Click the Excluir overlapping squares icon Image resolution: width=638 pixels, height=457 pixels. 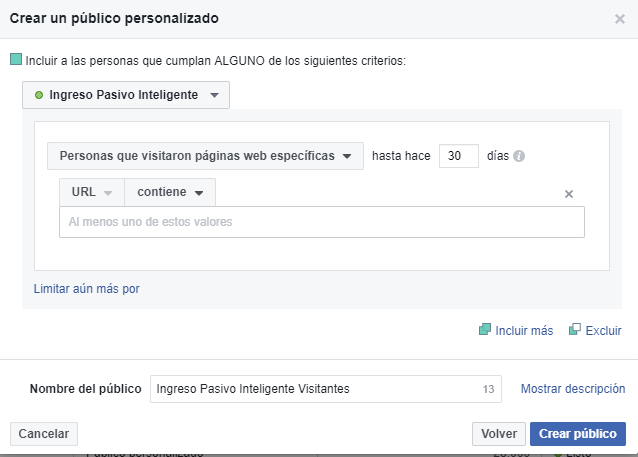(x=575, y=329)
